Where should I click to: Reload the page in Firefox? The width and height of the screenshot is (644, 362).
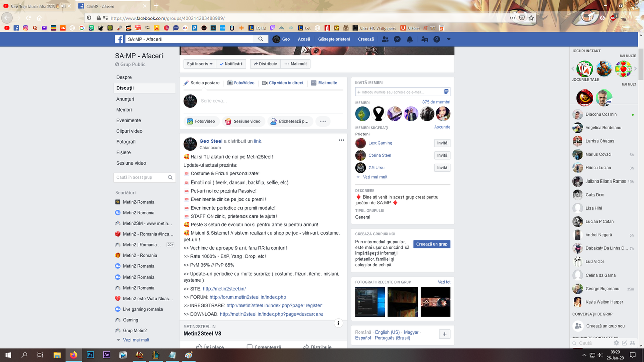pyautogui.click(x=28, y=18)
